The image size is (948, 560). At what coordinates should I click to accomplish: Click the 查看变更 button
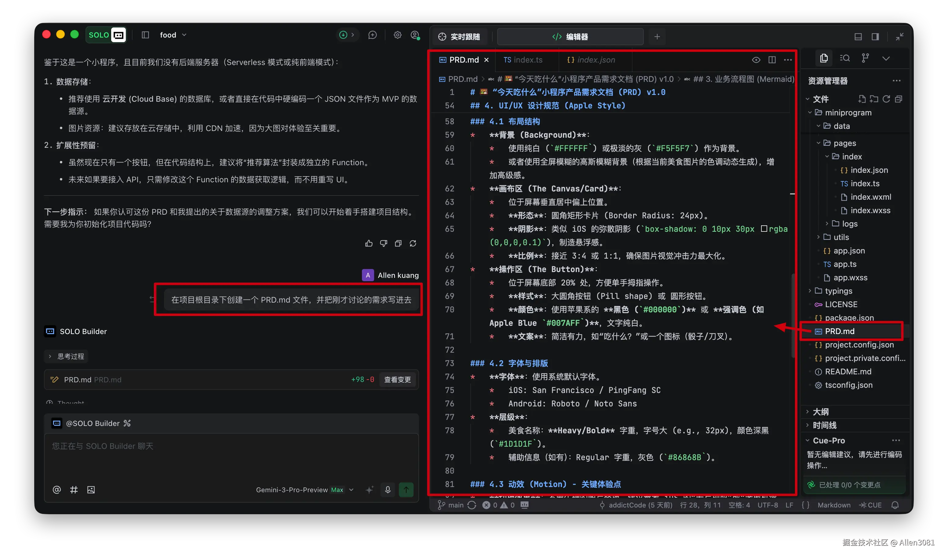[397, 379]
